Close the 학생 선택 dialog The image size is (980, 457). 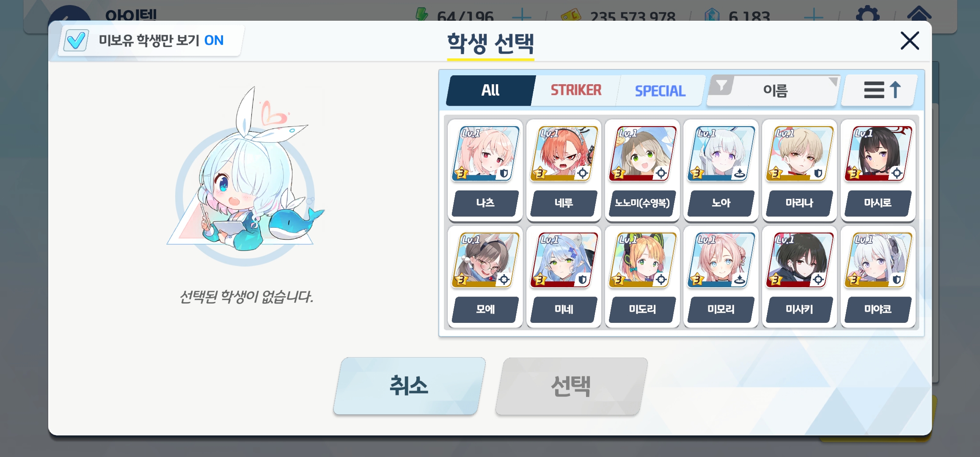pos(910,41)
